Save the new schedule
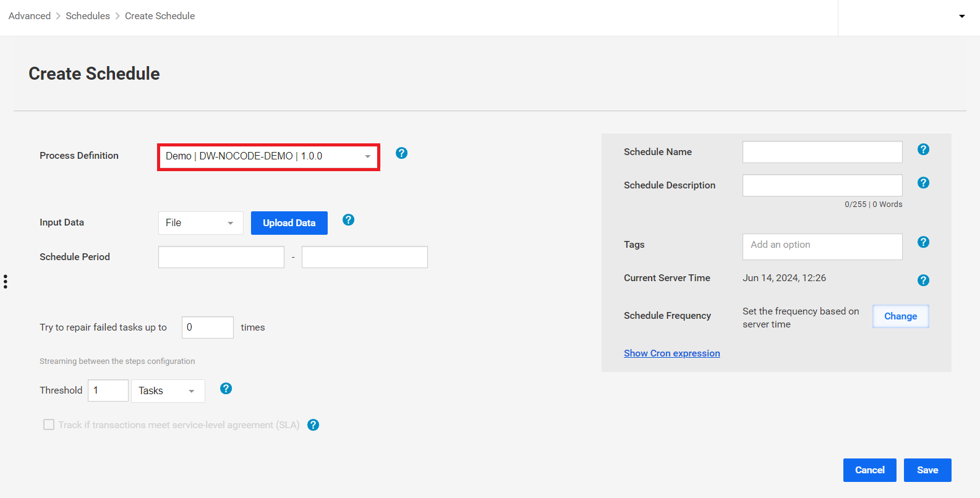This screenshot has width=980, height=498. [x=927, y=470]
